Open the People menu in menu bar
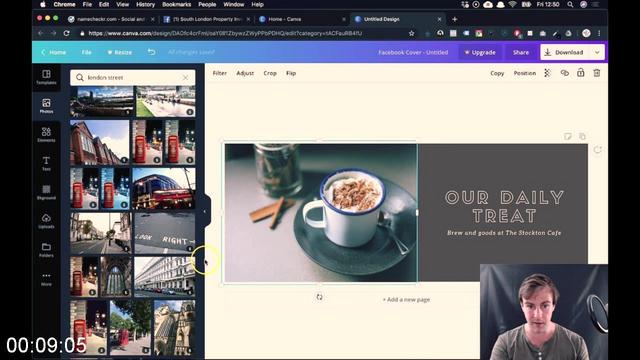Viewport: 640px width, 360px height. pyautogui.click(x=207, y=4)
